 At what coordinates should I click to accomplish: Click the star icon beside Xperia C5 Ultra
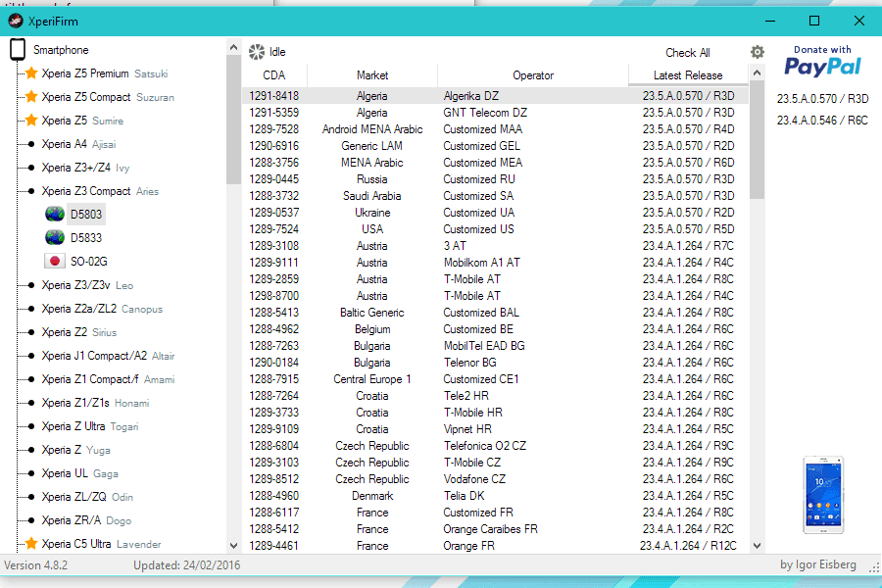[31, 544]
